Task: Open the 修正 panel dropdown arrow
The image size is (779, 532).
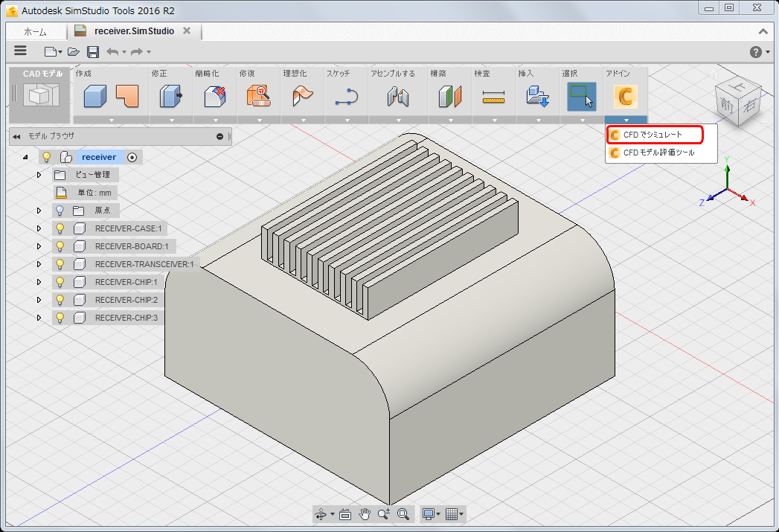Action: (x=171, y=120)
